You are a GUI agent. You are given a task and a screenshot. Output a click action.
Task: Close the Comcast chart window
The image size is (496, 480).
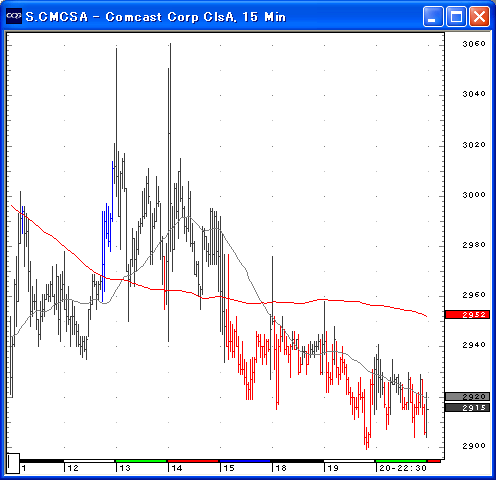coord(479,16)
